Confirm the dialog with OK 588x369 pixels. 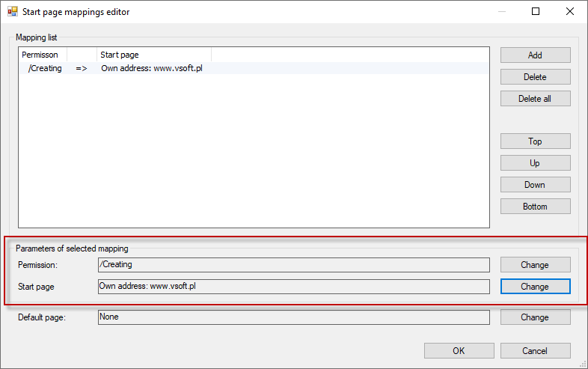(x=459, y=350)
